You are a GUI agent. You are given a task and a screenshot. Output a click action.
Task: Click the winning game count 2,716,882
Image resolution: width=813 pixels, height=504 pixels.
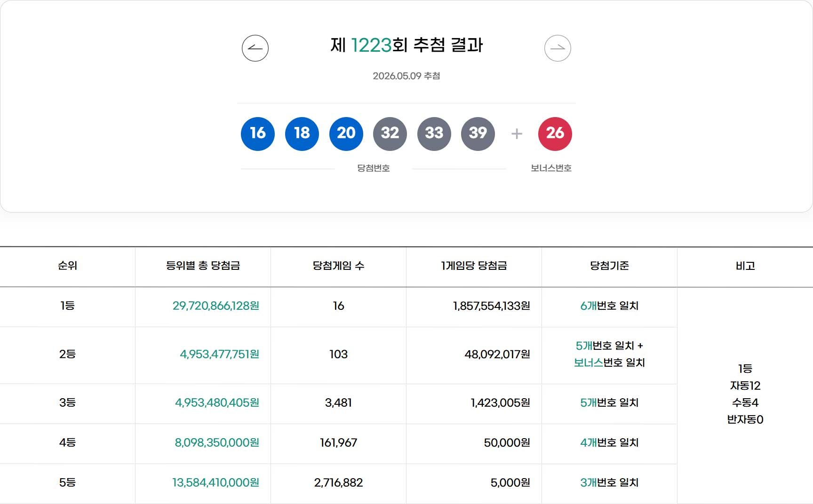point(339,482)
